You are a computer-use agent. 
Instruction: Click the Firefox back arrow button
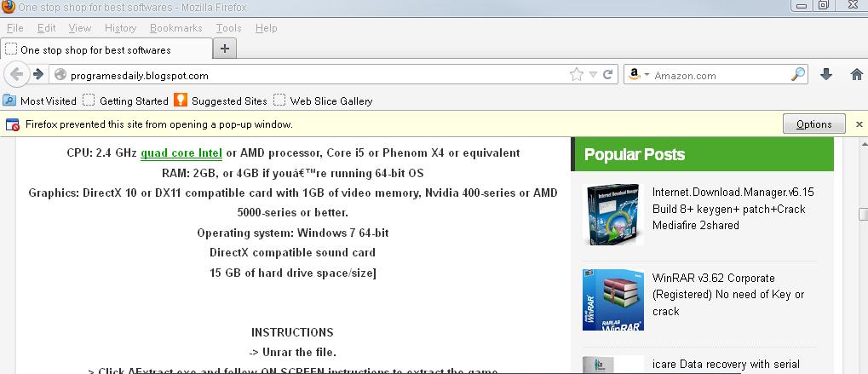click(x=16, y=74)
